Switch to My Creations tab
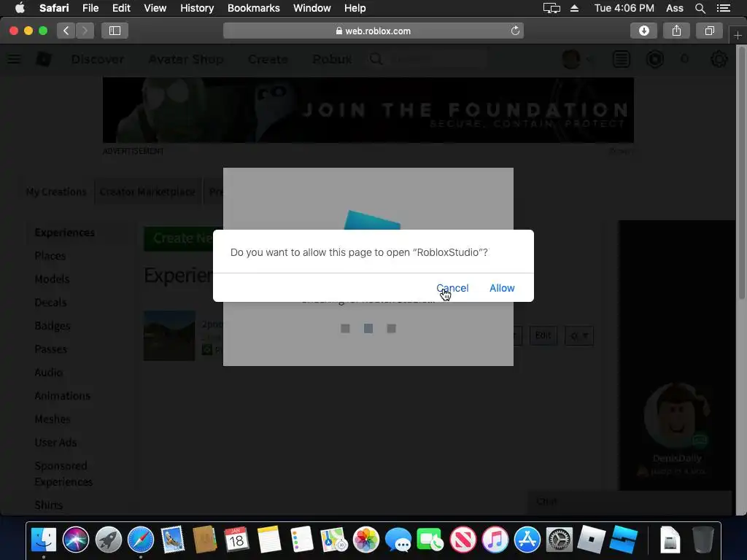Viewport: 747px width, 560px height. pyautogui.click(x=56, y=192)
